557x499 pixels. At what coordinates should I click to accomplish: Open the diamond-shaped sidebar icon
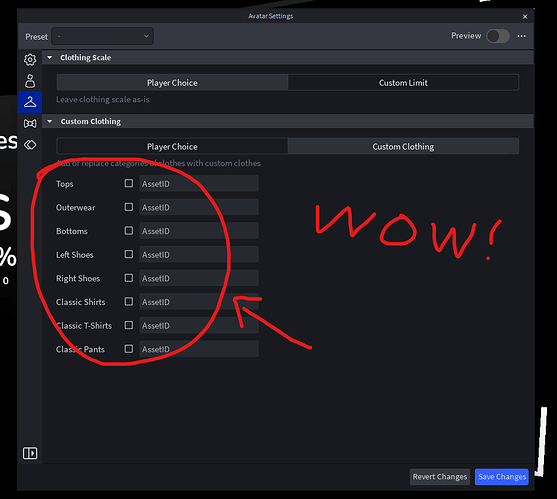30,145
